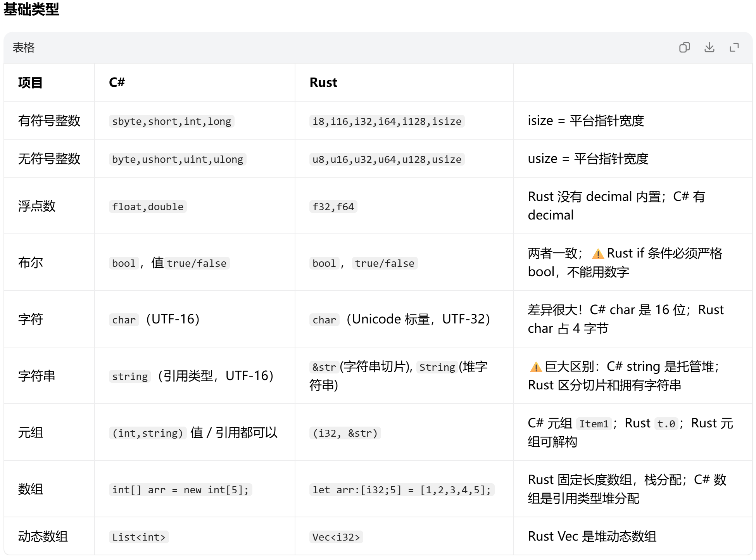Click the 有符号整数 row label
Viewport: 756px width, 560px height.
49,121
